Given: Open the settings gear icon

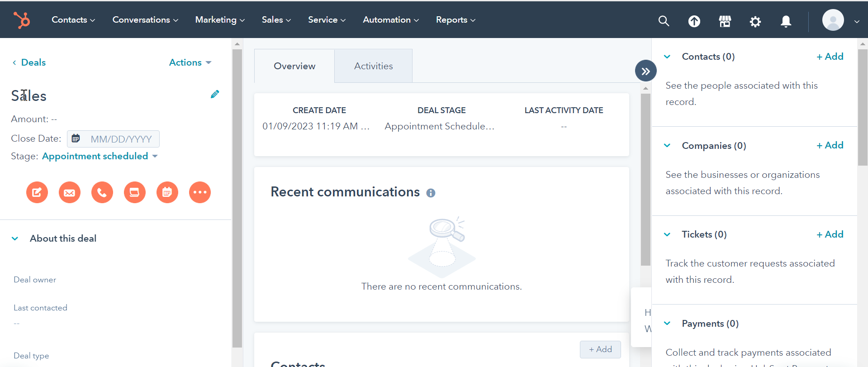Looking at the screenshot, I should point(755,21).
